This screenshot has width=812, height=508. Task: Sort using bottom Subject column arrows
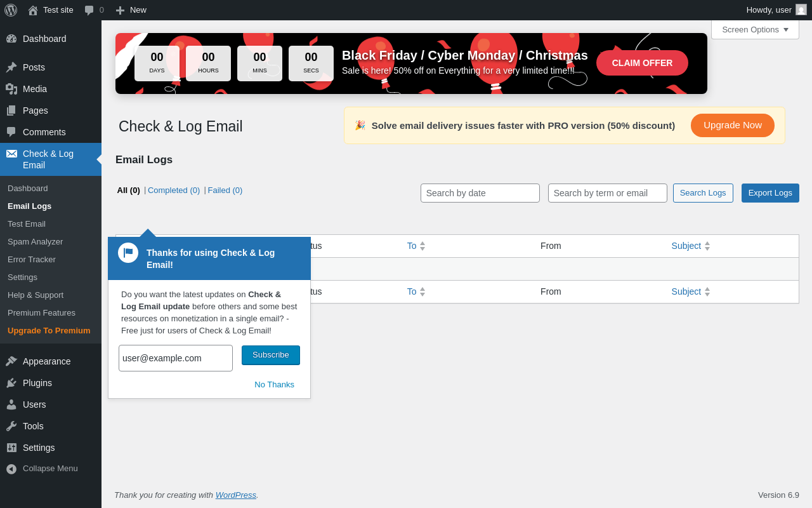point(707,291)
